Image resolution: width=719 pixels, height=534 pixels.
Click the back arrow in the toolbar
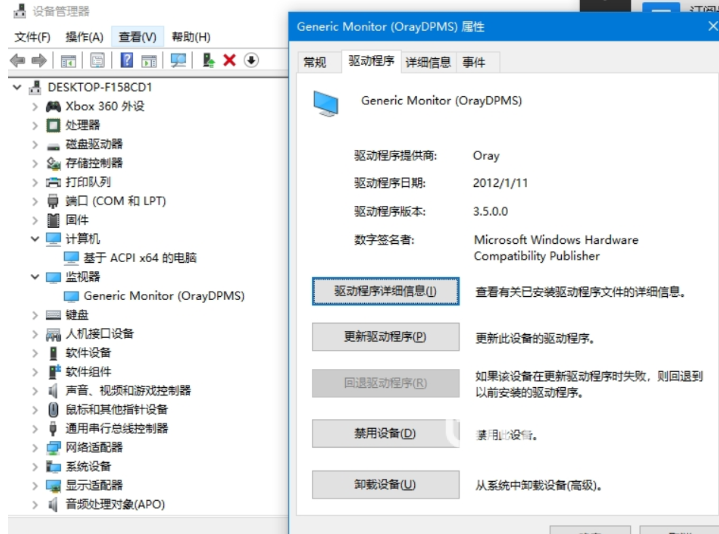(17, 61)
